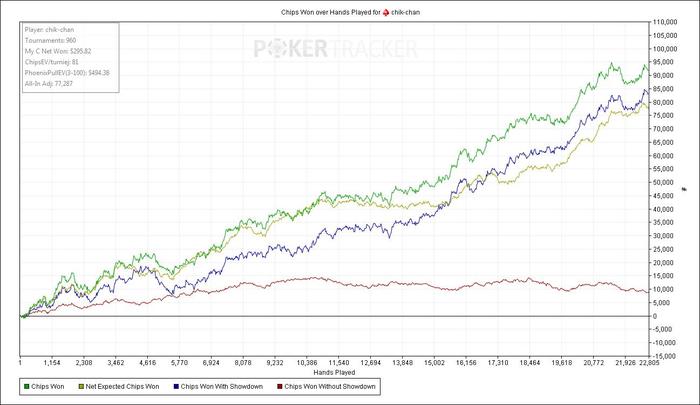Click x-axis tick label '16,156'
This screenshot has height=405, width=700.
pos(466,363)
